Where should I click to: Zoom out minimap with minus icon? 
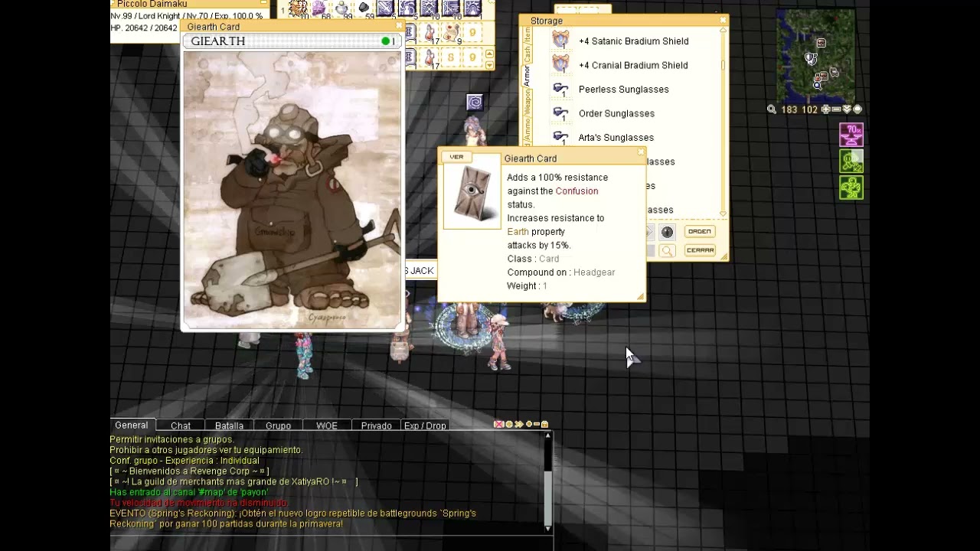pos(836,109)
